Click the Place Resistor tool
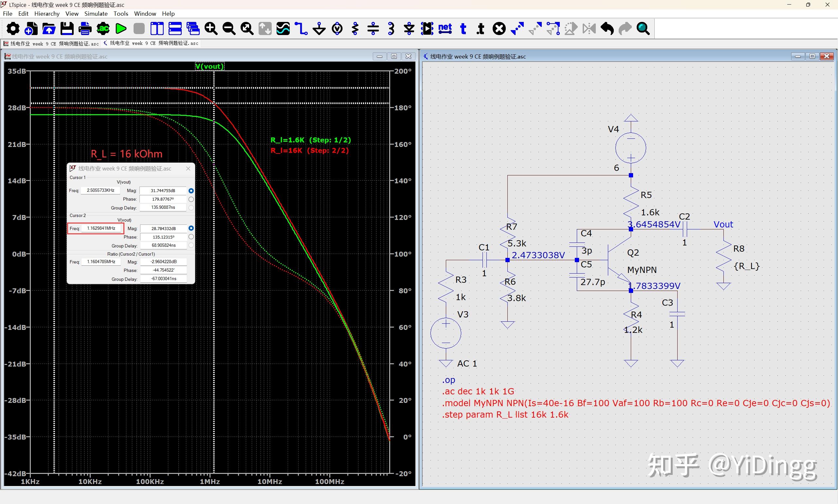The width and height of the screenshot is (838, 504). [x=355, y=28]
